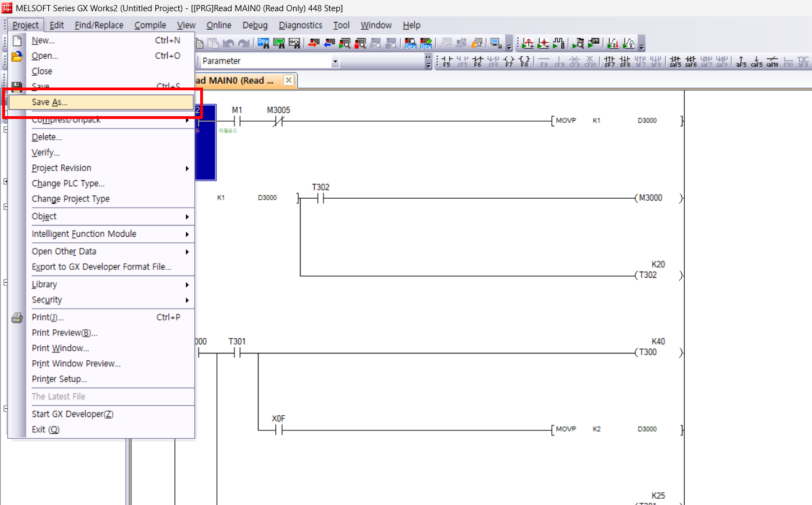Click the Dev pencil device edit icon

[426, 43]
